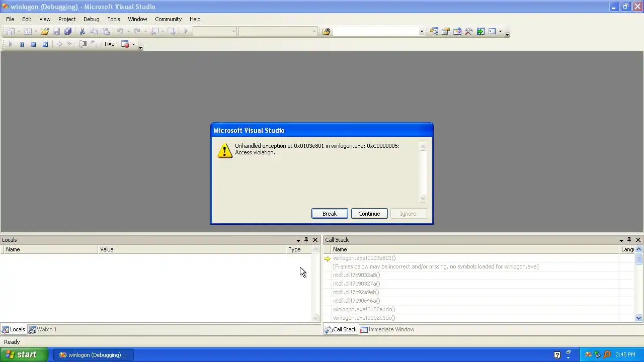Click the Break All pause icon

click(22, 44)
